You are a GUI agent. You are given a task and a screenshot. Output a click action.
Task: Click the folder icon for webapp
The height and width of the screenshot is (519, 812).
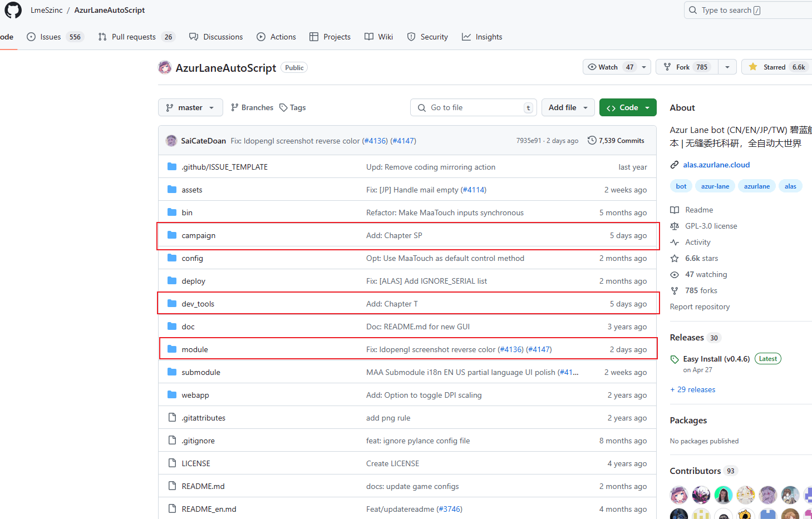point(172,395)
